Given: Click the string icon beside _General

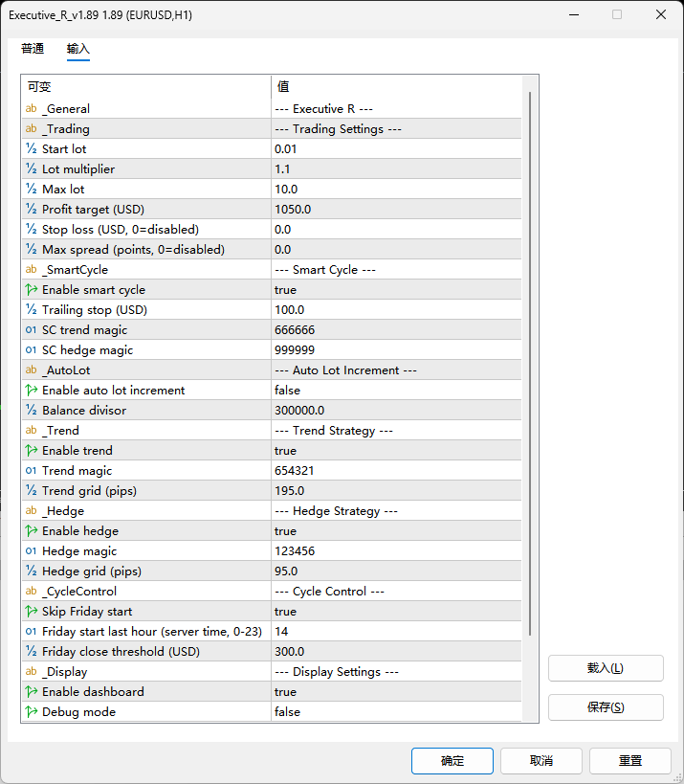Looking at the screenshot, I should (31, 109).
